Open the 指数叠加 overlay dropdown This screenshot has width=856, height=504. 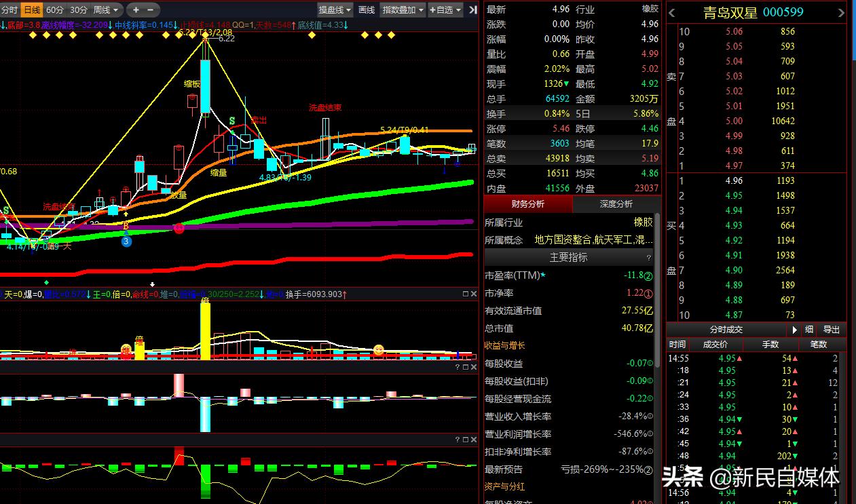pos(403,9)
